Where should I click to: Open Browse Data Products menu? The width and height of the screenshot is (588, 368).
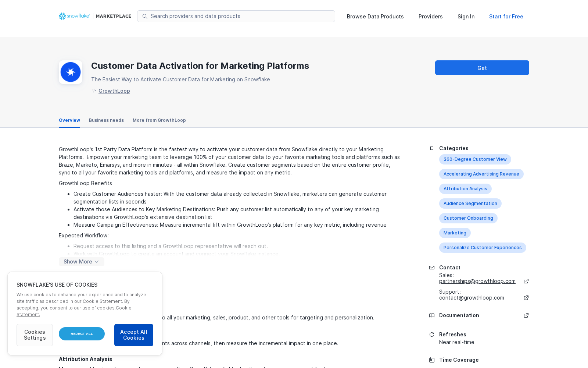375,17
